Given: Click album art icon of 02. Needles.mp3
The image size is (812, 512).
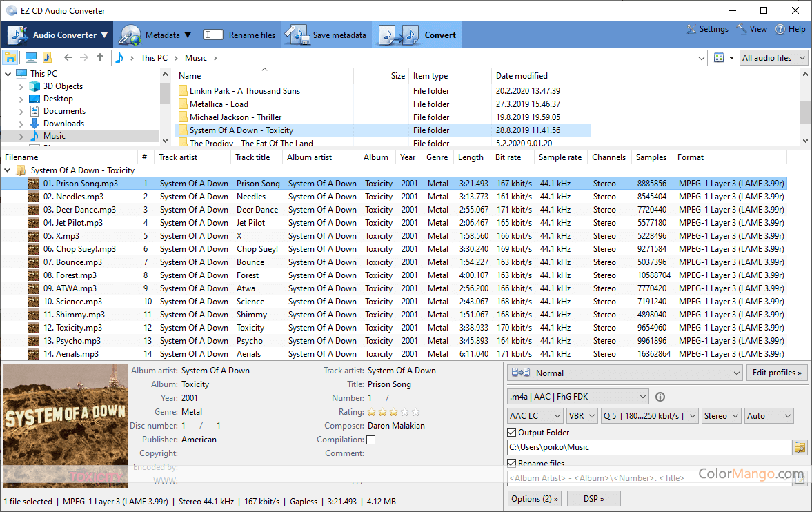Looking at the screenshot, I should click(x=34, y=197).
